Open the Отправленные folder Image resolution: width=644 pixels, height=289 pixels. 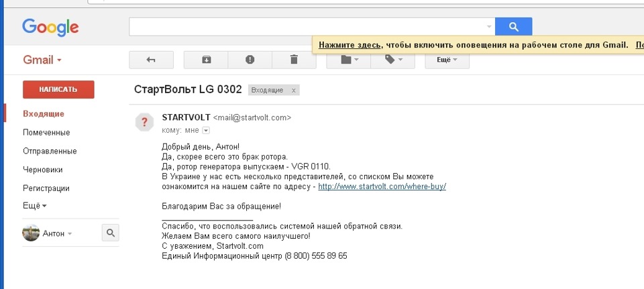click(50, 151)
